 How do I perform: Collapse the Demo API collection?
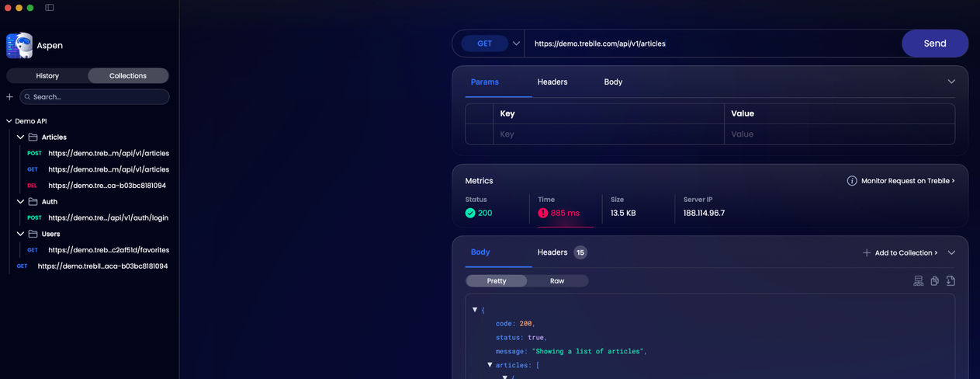pos(9,121)
